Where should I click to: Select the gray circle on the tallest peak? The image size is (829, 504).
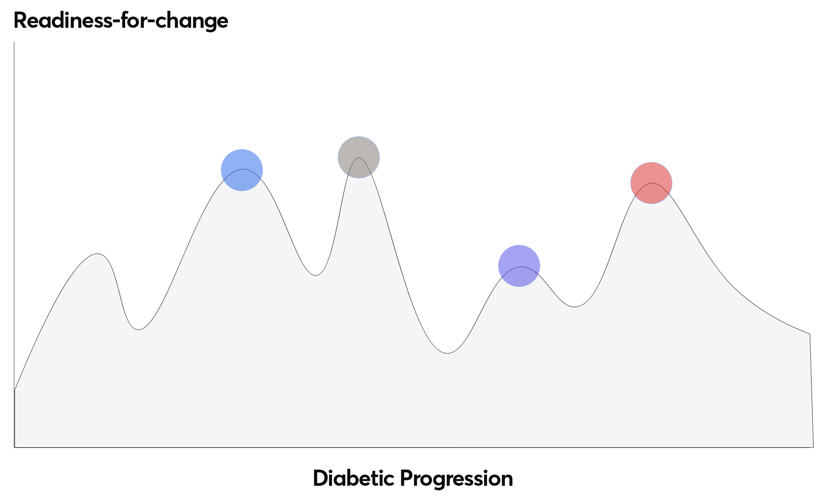[x=359, y=157]
